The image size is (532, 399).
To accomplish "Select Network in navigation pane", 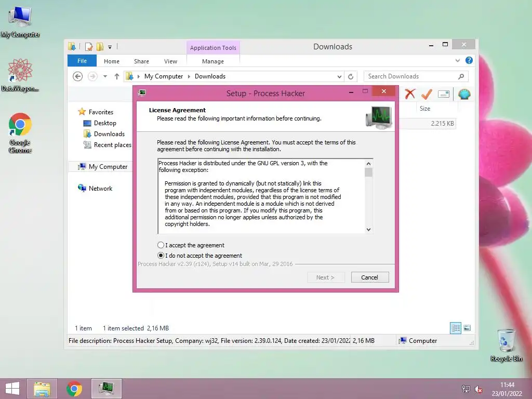I will point(100,188).
